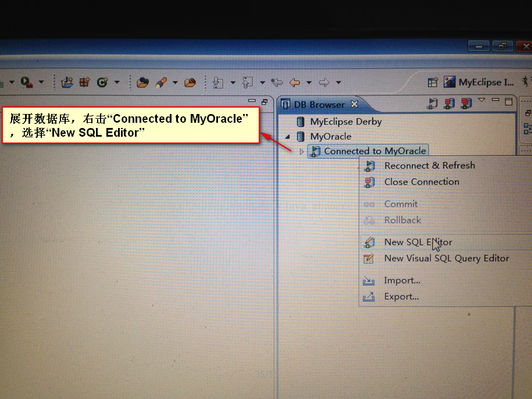The width and height of the screenshot is (532, 399).
Task: Choose Rollback from the context menu
Action: [402, 220]
